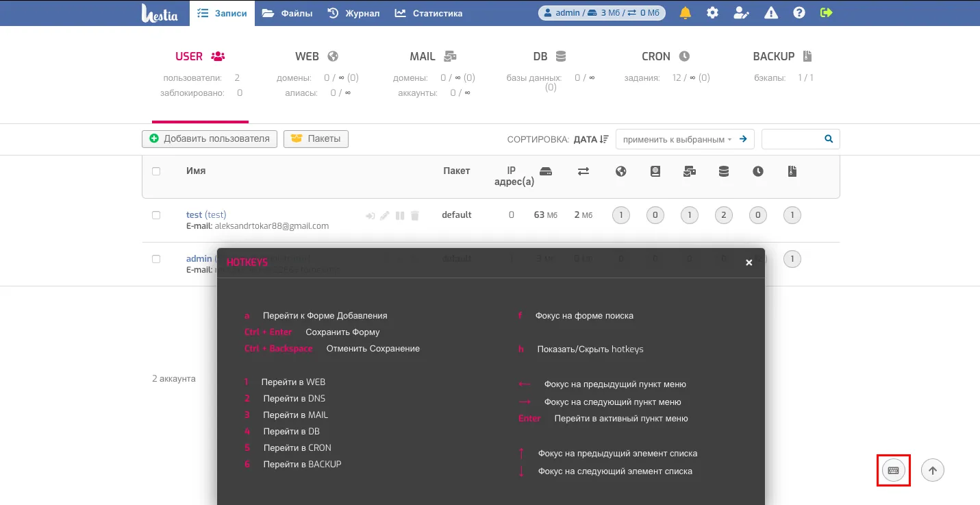980x505 pixels.
Task: Open server settings gear icon
Action: coord(713,13)
